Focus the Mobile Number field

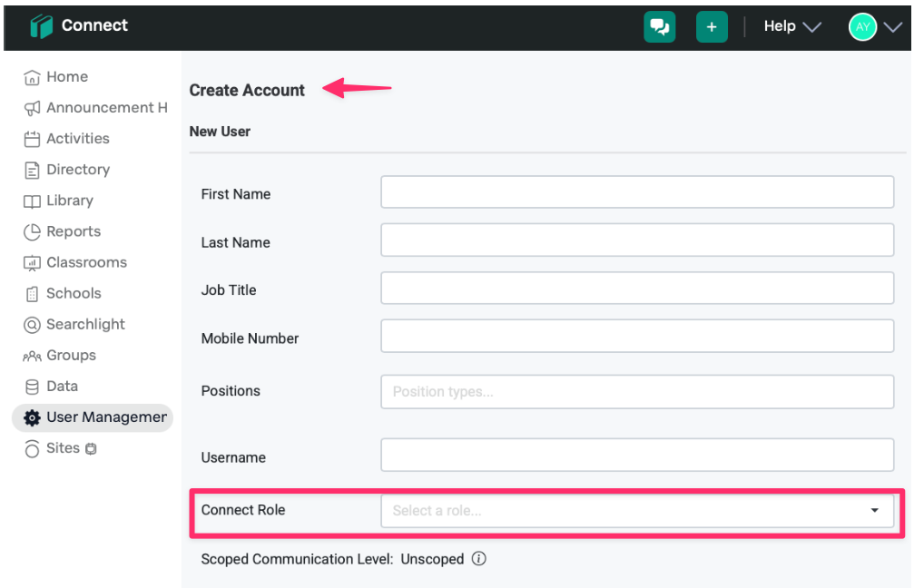tap(637, 336)
